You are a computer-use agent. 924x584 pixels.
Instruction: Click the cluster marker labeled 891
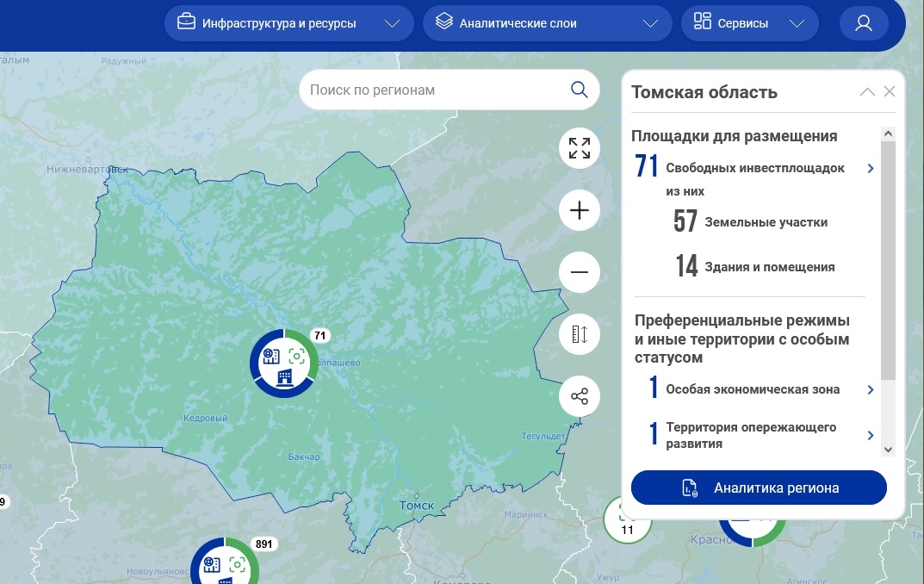[224, 564]
